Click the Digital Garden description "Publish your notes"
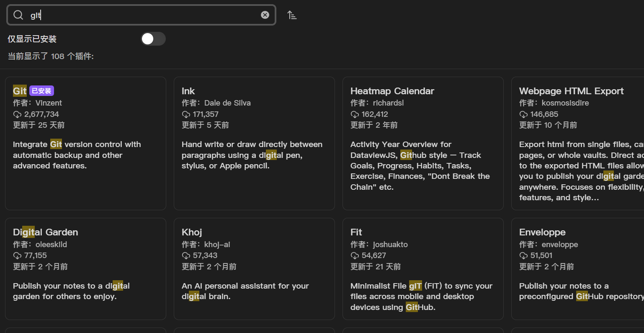The width and height of the screenshot is (644, 333). 71,291
